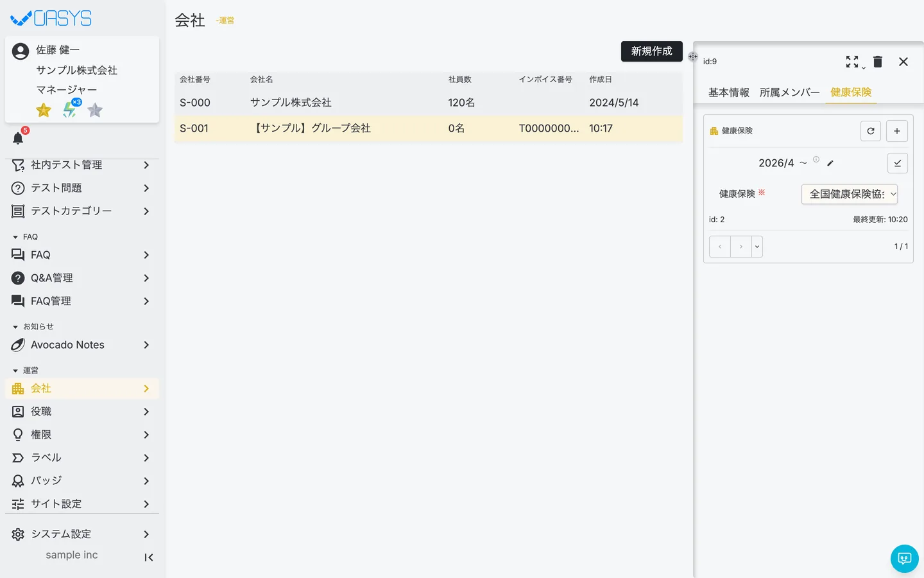Click the OASYS logo
The height and width of the screenshot is (578, 924).
[x=51, y=19]
